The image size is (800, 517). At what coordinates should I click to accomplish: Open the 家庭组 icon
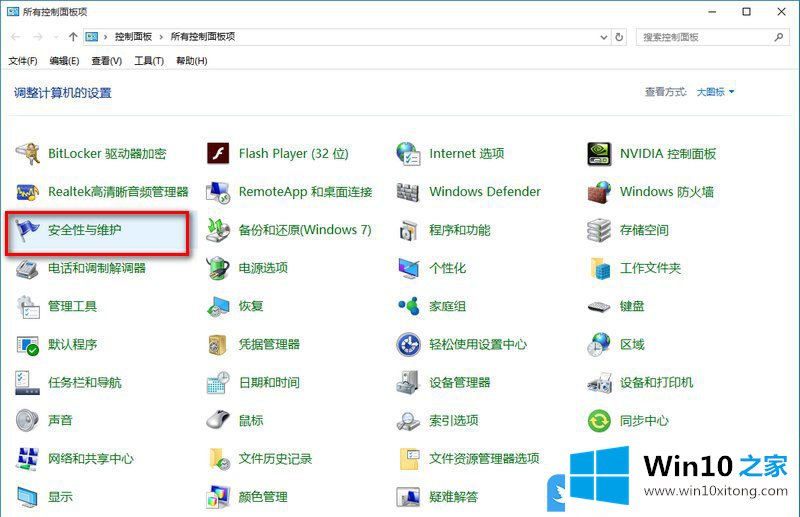click(x=408, y=306)
